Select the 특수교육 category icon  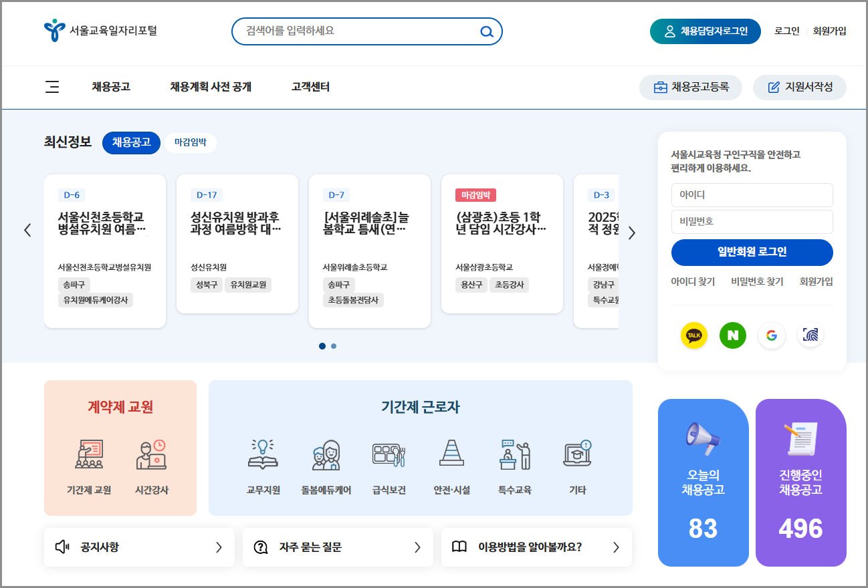[514, 453]
